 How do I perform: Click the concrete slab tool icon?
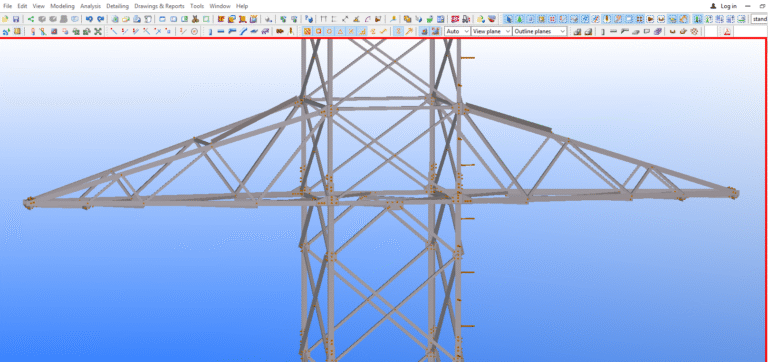coord(635,31)
